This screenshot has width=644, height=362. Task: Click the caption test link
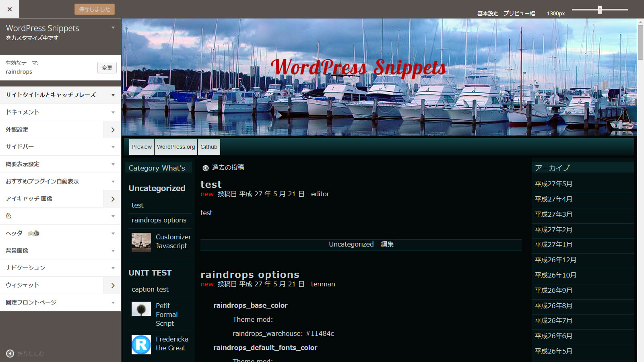coord(150,289)
